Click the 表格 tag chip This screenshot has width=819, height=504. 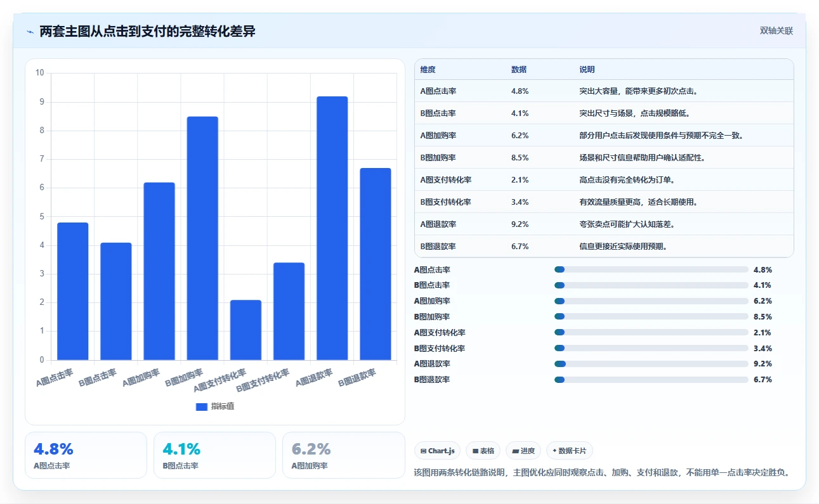click(483, 451)
